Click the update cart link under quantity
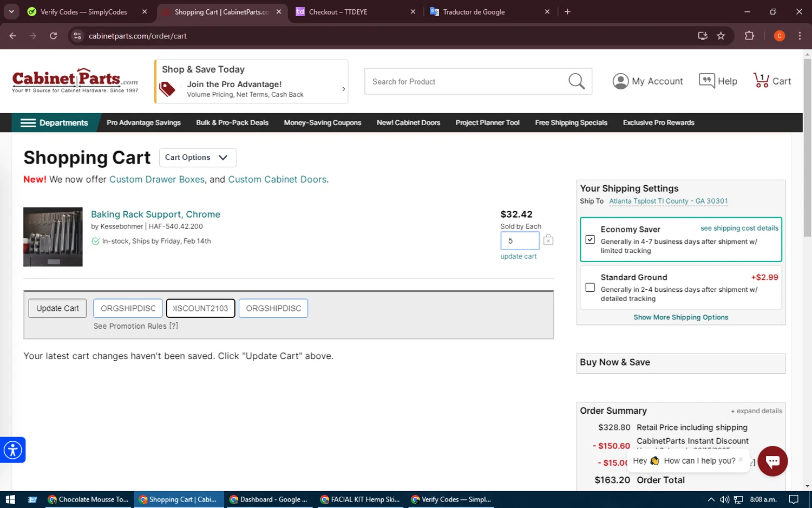This screenshot has width=812, height=508. (x=518, y=257)
